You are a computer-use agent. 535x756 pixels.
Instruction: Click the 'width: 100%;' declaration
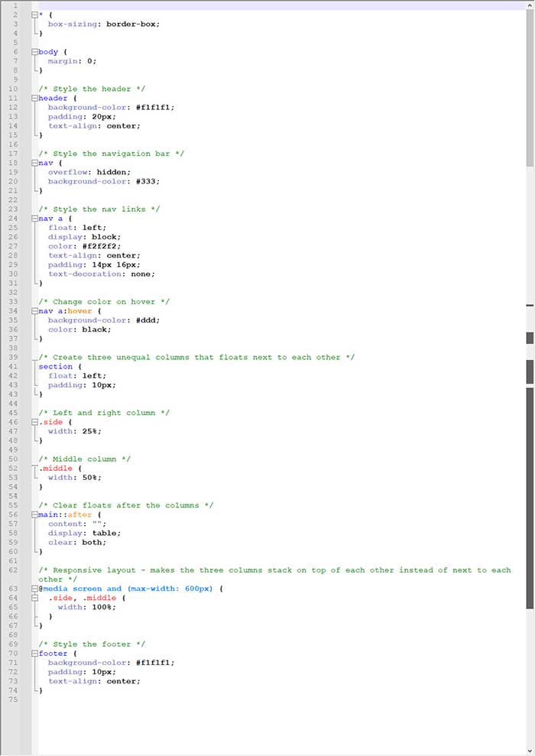[x=87, y=607]
